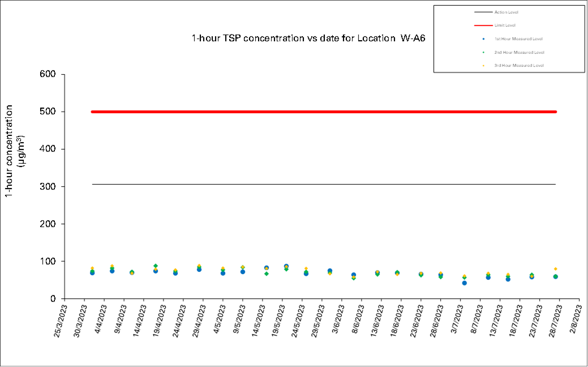
Task: Click the blue data point near 19/5/2023
Action: tap(286, 266)
